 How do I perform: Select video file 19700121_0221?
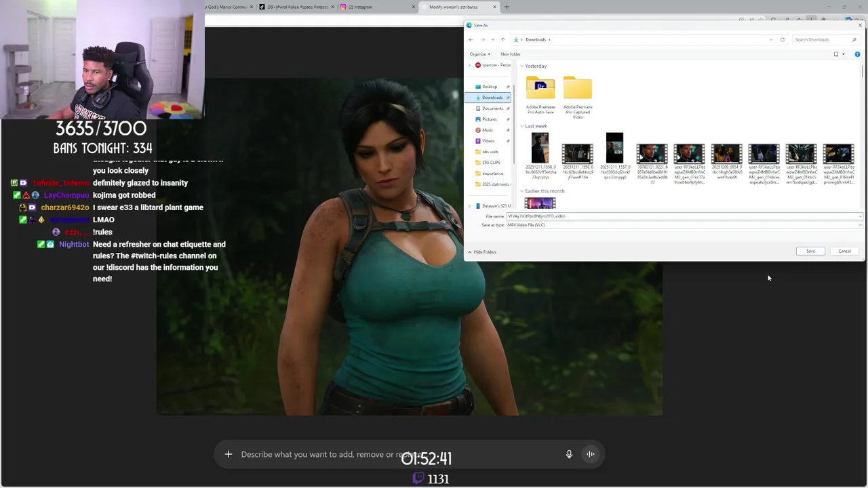(x=652, y=163)
